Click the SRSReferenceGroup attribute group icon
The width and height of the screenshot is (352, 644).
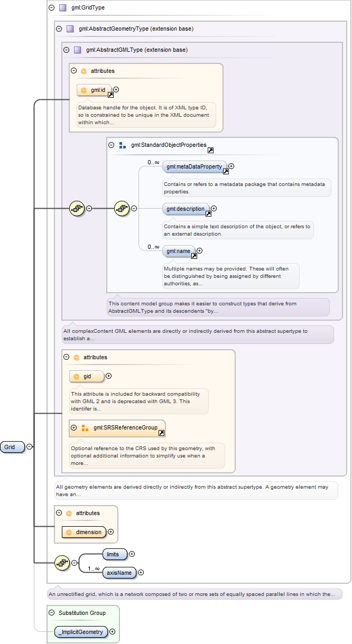85,427
